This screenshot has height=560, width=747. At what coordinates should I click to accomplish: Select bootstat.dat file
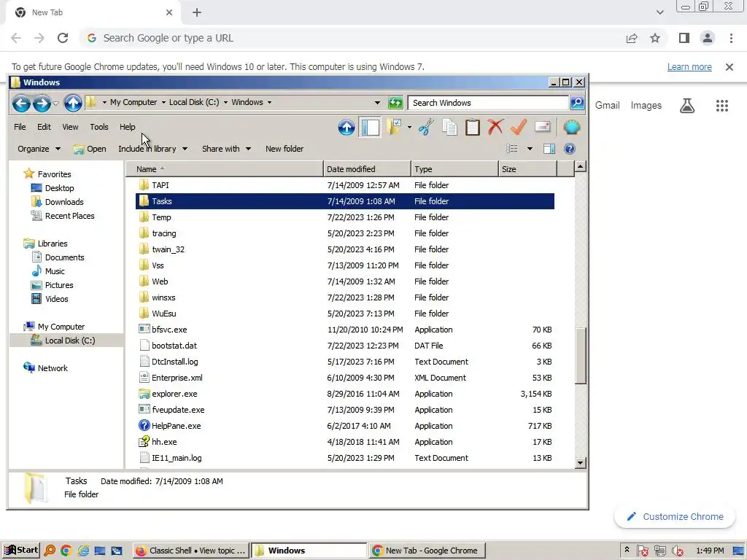[x=345, y=346]
